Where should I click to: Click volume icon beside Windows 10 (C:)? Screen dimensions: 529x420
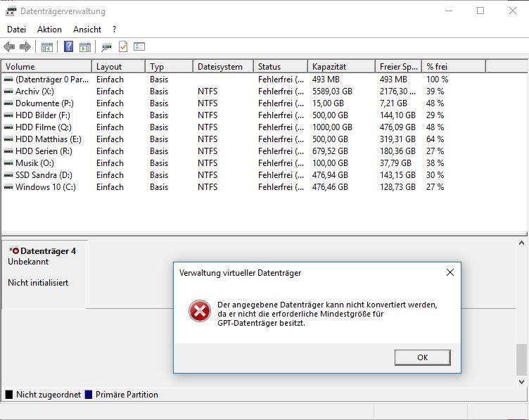pos(8,187)
